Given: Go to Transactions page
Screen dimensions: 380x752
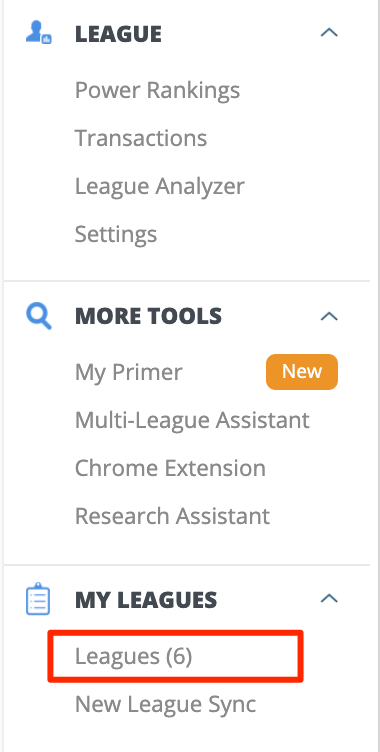Looking at the screenshot, I should [141, 138].
